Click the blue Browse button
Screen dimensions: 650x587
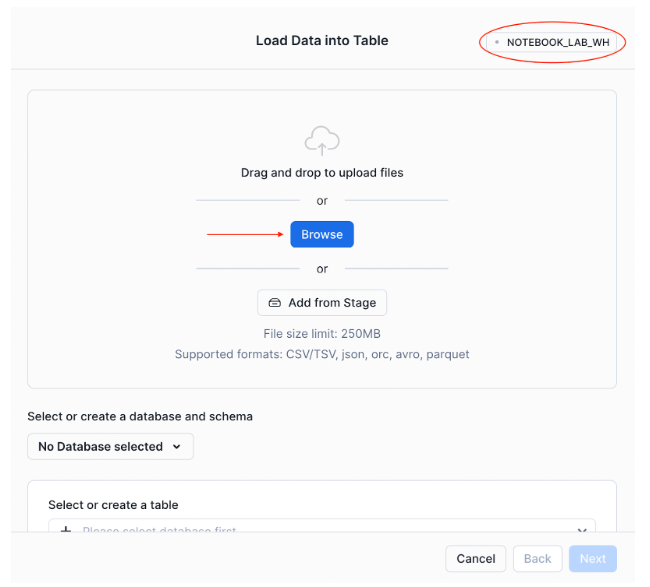(x=322, y=234)
